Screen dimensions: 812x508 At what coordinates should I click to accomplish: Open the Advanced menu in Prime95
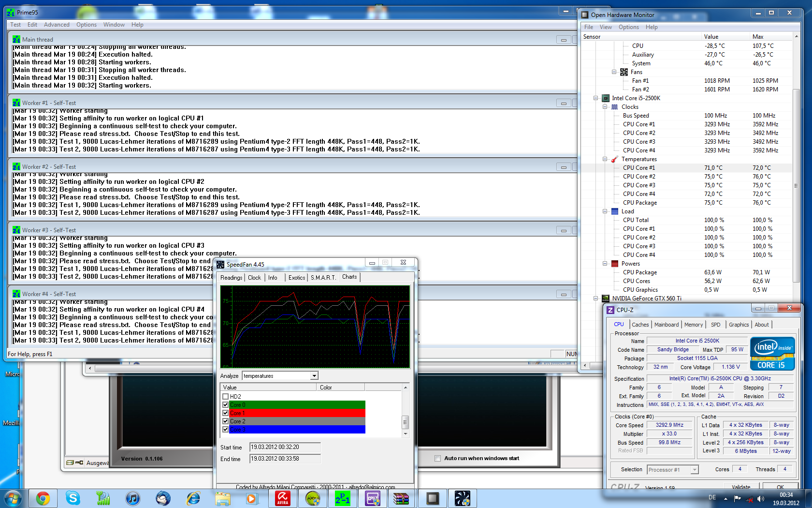[x=57, y=25]
